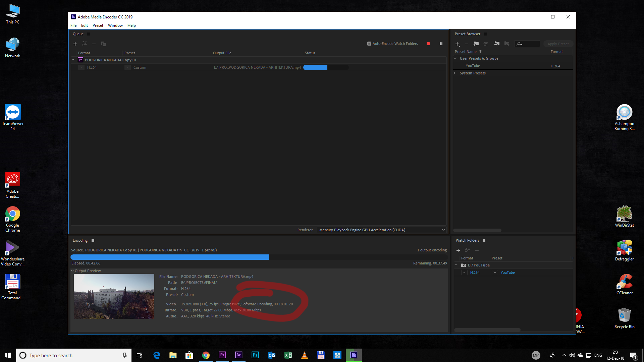The image size is (644, 362).
Task: Toggle Auto-Encode Watch Folders checkbox
Action: point(369,44)
